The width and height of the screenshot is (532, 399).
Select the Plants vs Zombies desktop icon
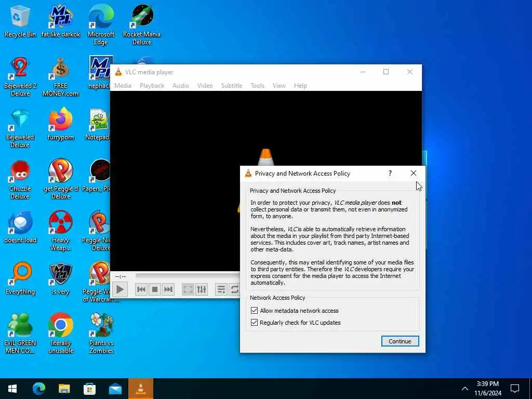point(101,334)
